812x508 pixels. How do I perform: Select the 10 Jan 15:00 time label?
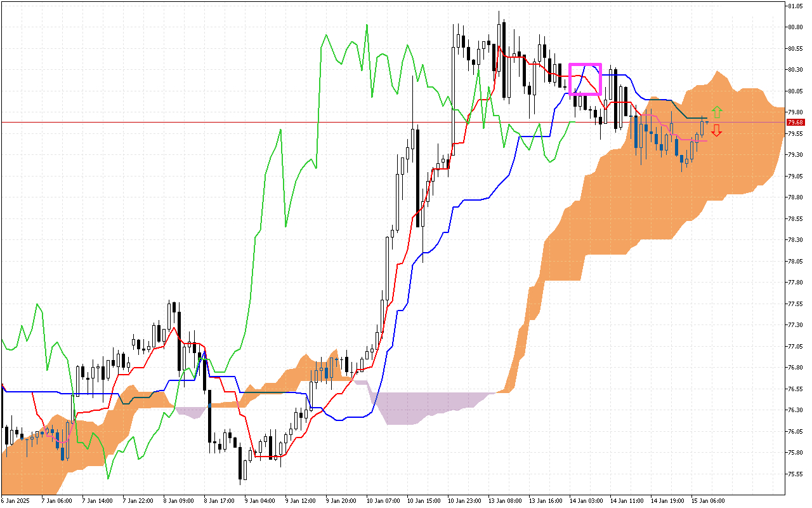click(425, 501)
